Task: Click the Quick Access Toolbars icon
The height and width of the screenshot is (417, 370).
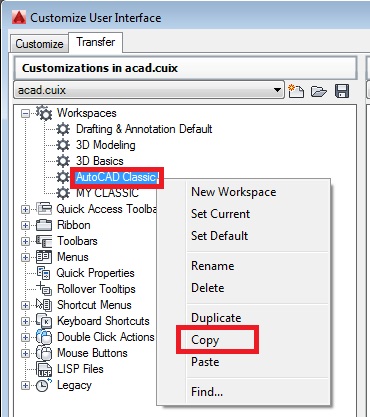Action: tap(44, 209)
